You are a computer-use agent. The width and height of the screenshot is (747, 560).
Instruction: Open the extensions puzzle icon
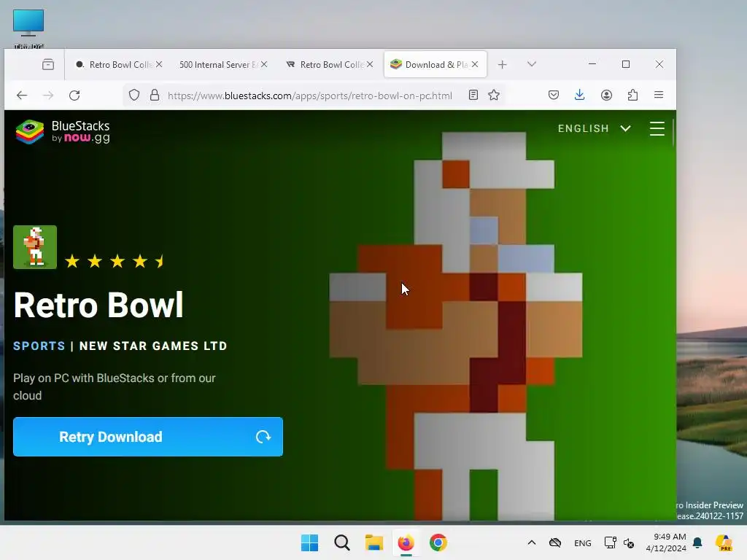click(632, 96)
